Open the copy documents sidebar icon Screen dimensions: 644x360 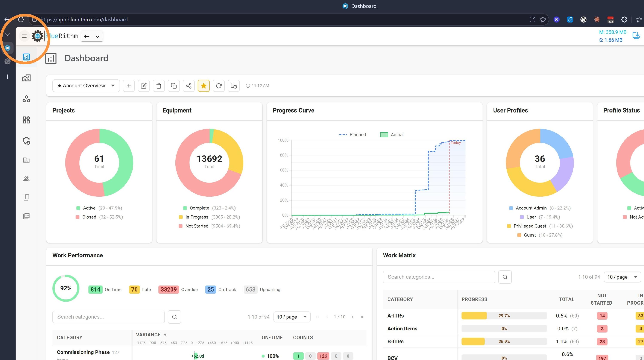26,197
